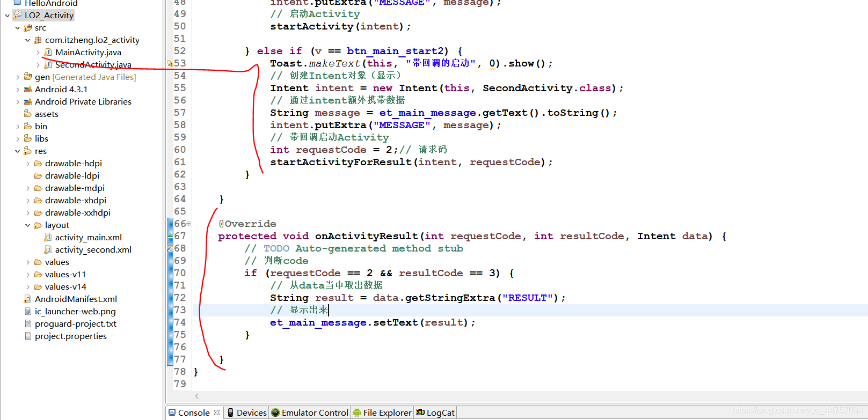Click the src source folder icon
This screenshot has width=868, height=420.
28,27
